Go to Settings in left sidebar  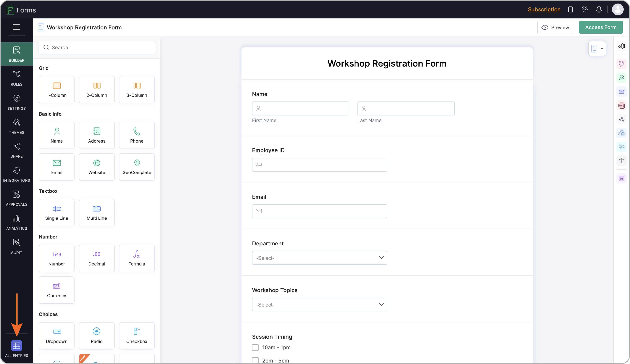click(17, 102)
